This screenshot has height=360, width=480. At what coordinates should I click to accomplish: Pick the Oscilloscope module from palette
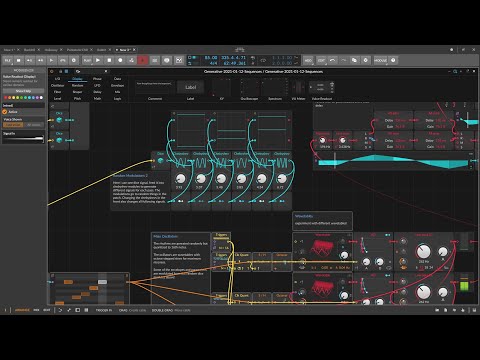[249, 88]
